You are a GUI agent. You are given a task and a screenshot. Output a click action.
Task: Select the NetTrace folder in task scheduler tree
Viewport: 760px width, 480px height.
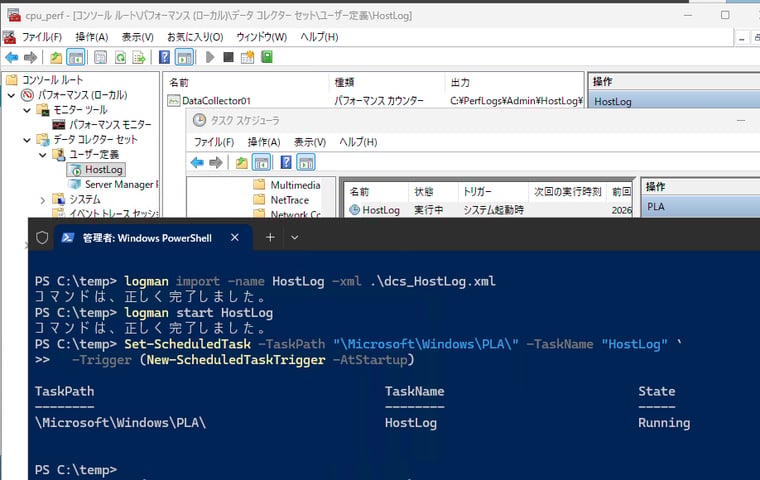(x=289, y=200)
